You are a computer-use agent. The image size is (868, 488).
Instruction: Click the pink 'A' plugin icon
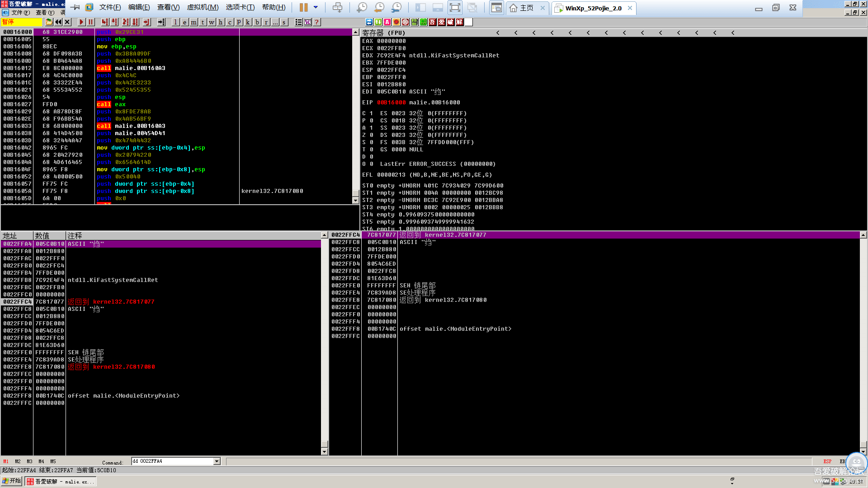coord(387,22)
